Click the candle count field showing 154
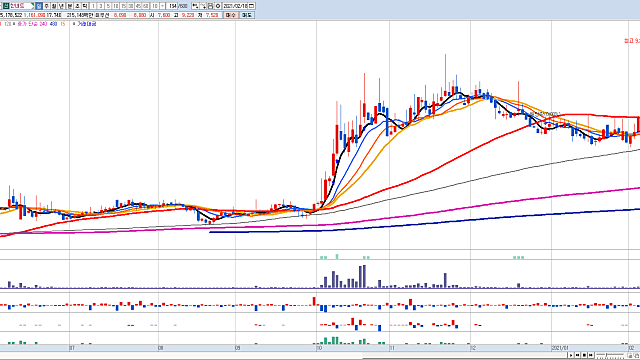The width and height of the screenshot is (640, 360). tap(172, 6)
